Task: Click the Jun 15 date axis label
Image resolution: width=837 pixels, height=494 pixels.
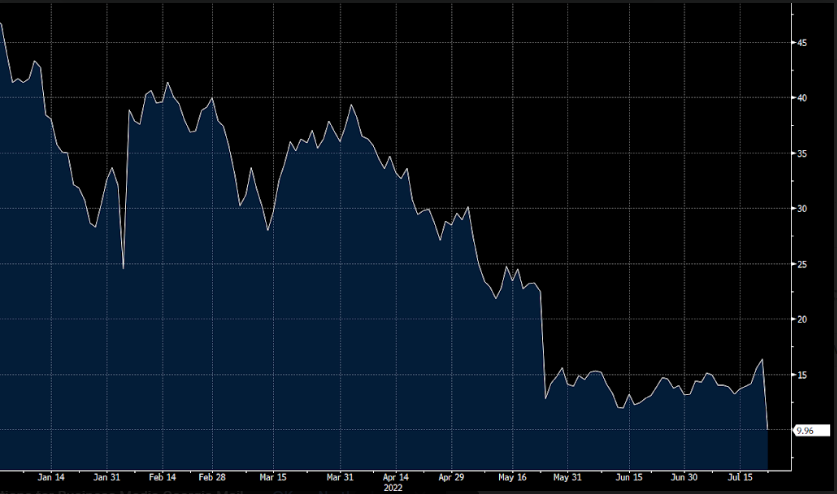Action: (630, 477)
